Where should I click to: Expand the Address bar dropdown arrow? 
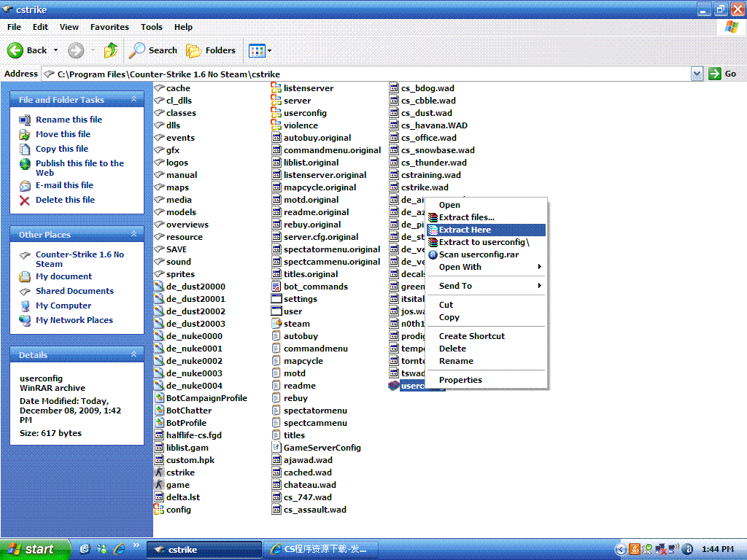click(697, 74)
